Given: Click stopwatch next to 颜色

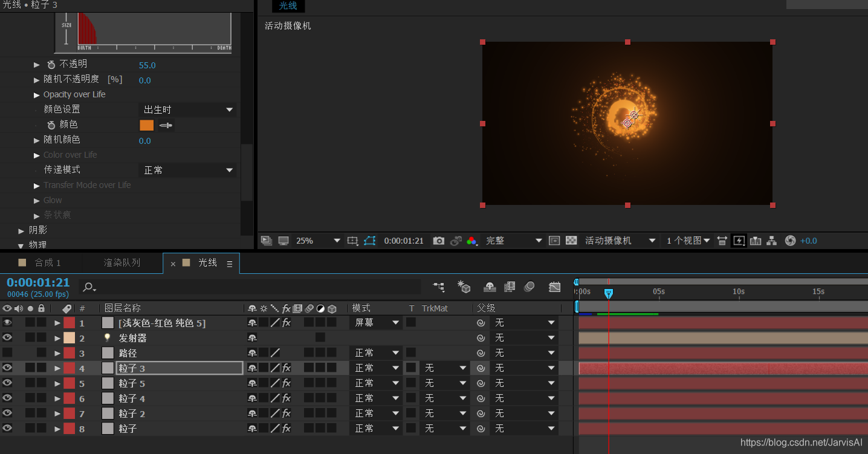Looking at the screenshot, I should [51, 125].
